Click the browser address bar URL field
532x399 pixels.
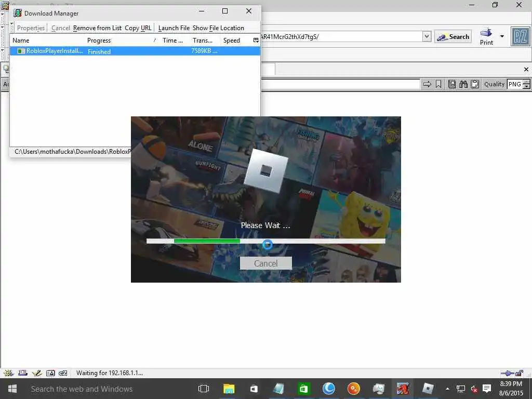pyautogui.click(x=341, y=37)
